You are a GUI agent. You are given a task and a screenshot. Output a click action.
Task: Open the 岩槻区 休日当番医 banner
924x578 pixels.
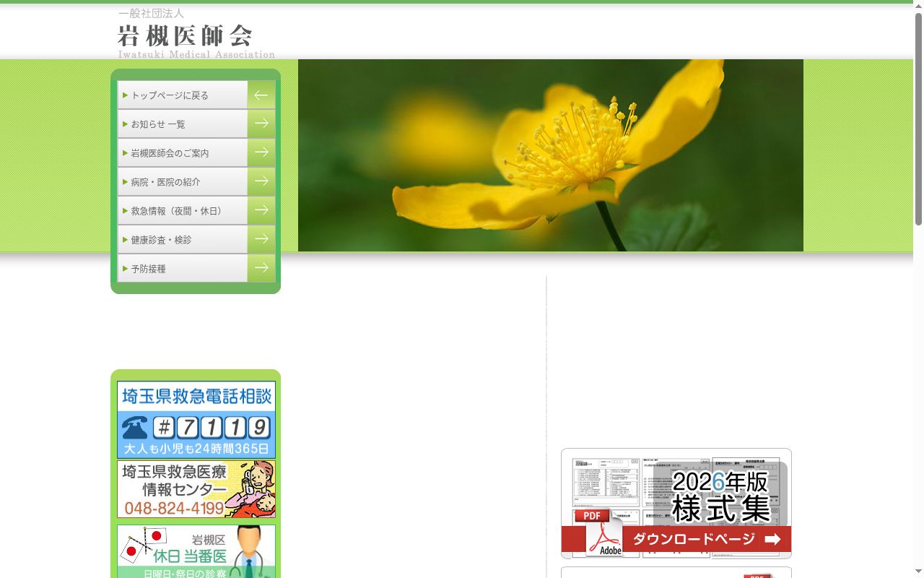(196, 551)
